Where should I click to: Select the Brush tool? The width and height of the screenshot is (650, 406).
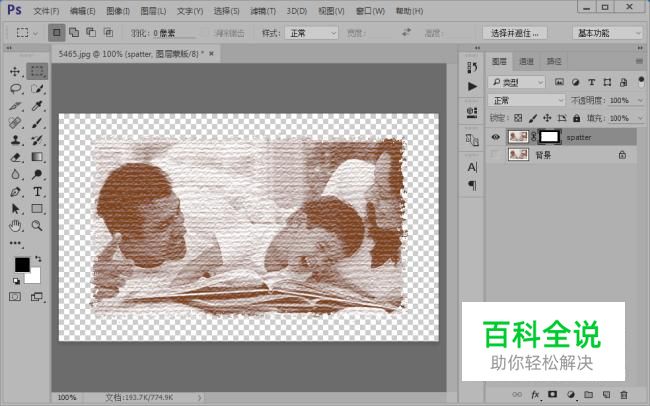[x=37, y=123]
